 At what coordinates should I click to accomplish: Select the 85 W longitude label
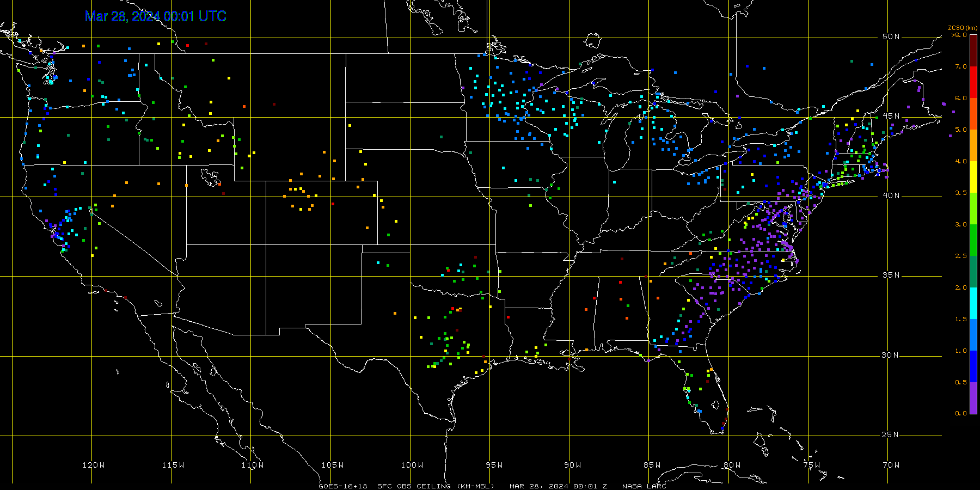tap(652, 465)
